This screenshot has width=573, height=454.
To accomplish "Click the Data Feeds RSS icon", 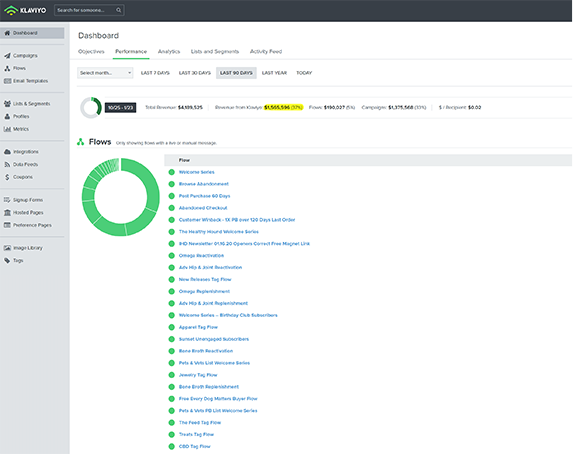I will click(x=7, y=164).
